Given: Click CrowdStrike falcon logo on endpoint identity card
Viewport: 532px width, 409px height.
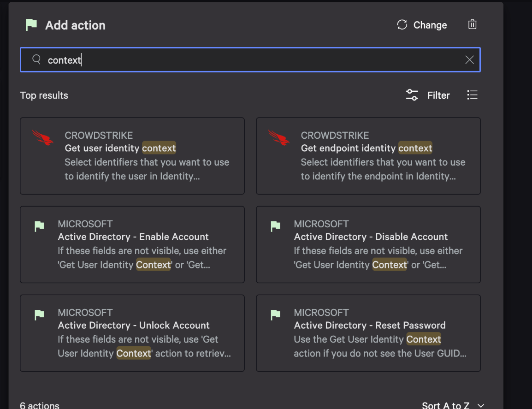Looking at the screenshot, I should click(x=279, y=137).
